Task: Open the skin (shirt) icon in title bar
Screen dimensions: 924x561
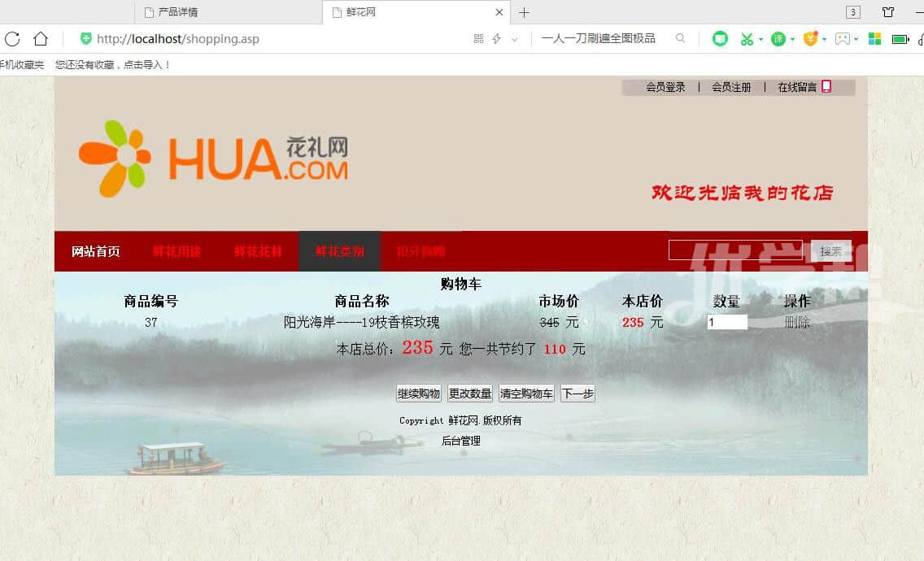Action: point(888,12)
